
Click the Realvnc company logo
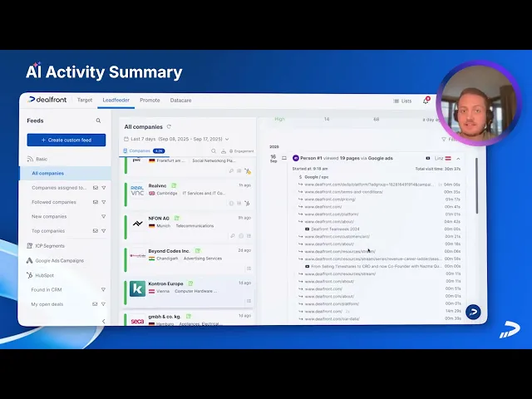[137, 190]
